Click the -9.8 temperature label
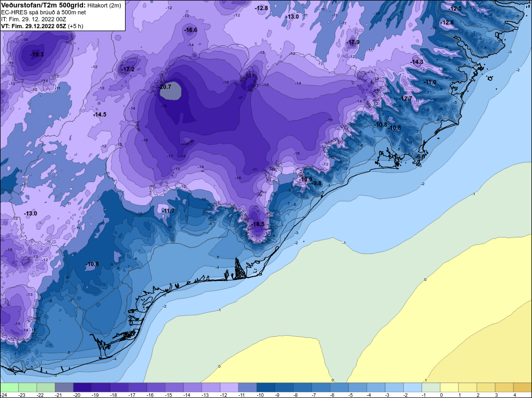The height and width of the screenshot is (398, 532). click(x=316, y=183)
